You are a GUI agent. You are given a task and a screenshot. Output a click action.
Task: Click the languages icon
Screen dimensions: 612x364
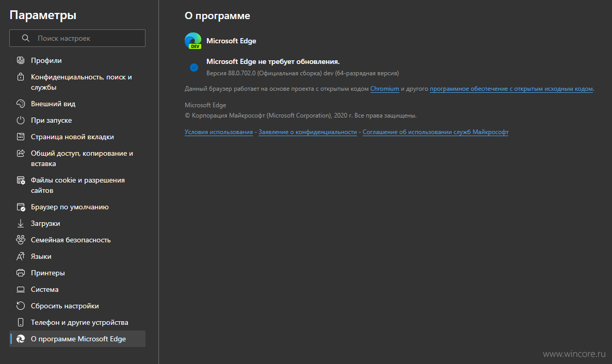point(21,256)
